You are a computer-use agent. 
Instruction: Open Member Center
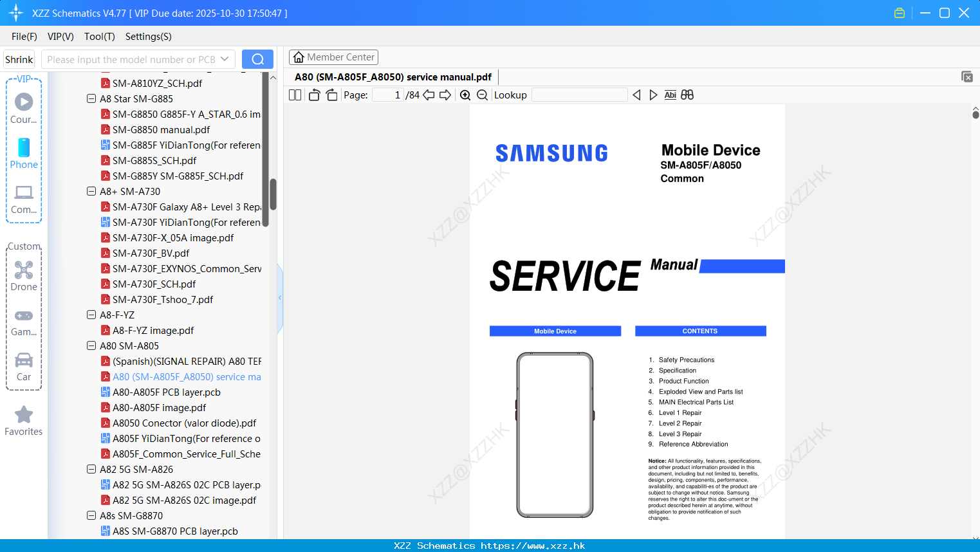(333, 57)
